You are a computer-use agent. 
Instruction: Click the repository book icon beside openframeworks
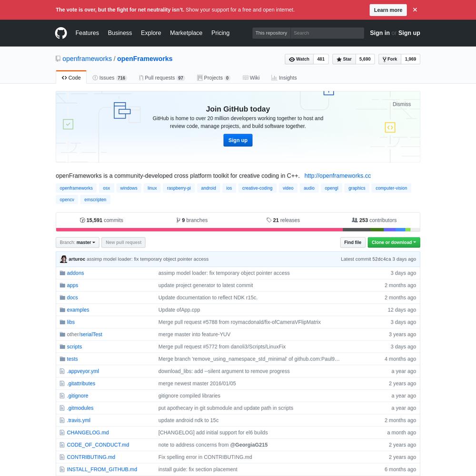click(58, 59)
